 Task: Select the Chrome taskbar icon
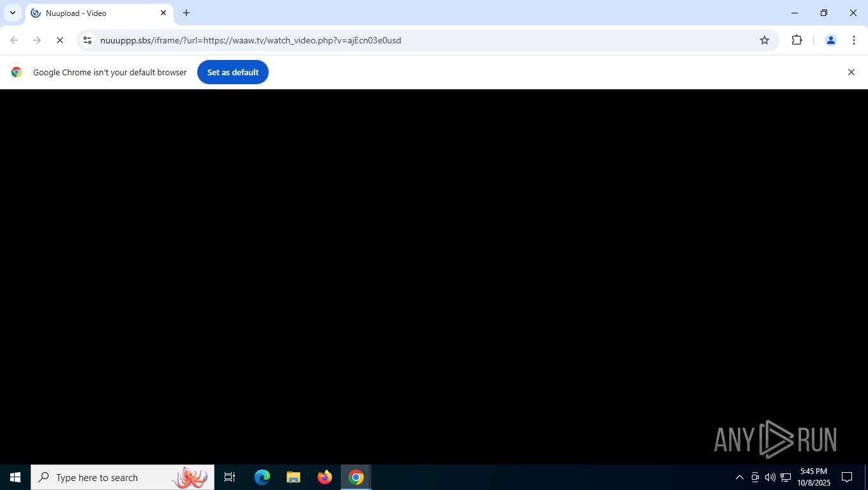click(x=356, y=477)
